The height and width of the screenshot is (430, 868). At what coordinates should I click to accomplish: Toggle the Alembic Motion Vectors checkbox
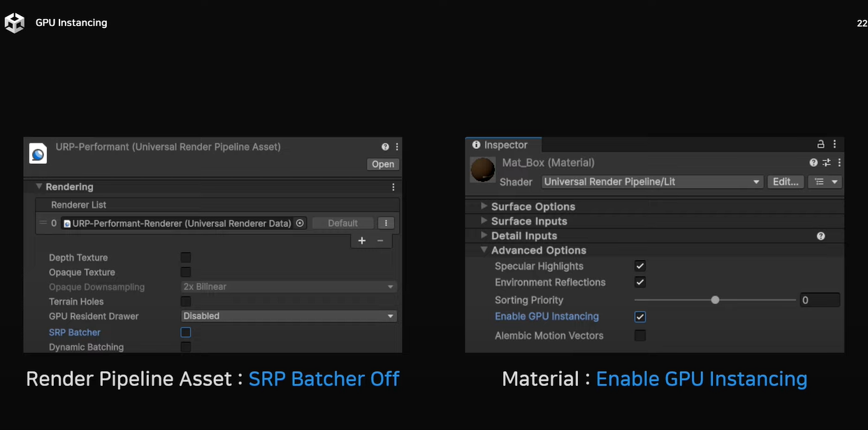[639, 336]
